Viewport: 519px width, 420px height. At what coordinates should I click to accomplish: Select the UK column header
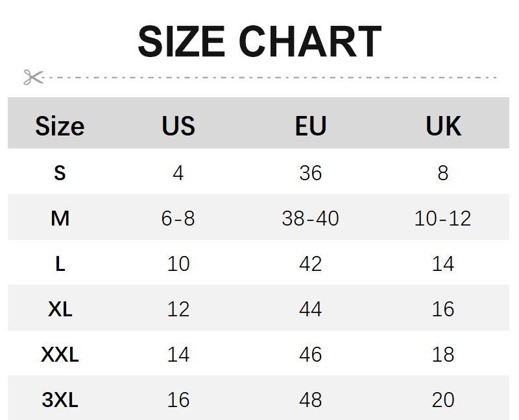[x=443, y=126]
